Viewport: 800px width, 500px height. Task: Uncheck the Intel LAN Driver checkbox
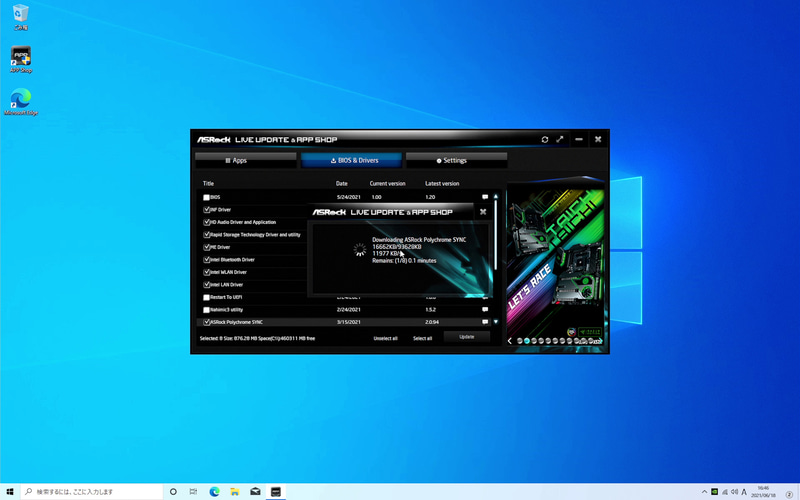[x=207, y=285]
